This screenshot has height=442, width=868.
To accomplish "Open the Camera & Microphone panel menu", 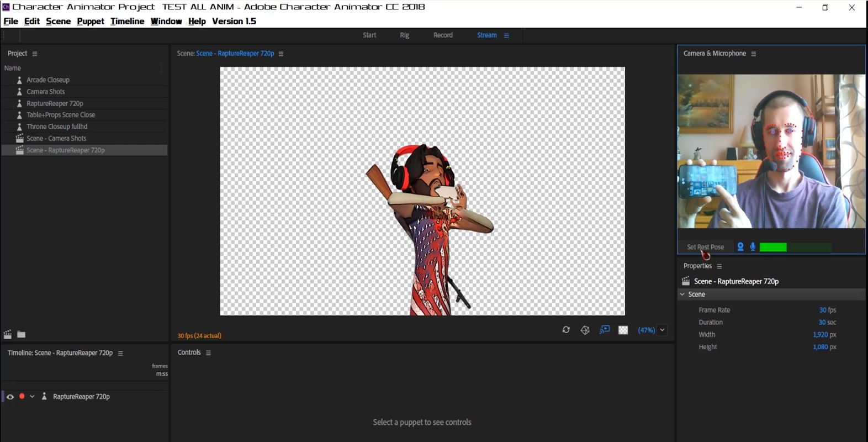I will [754, 54].
